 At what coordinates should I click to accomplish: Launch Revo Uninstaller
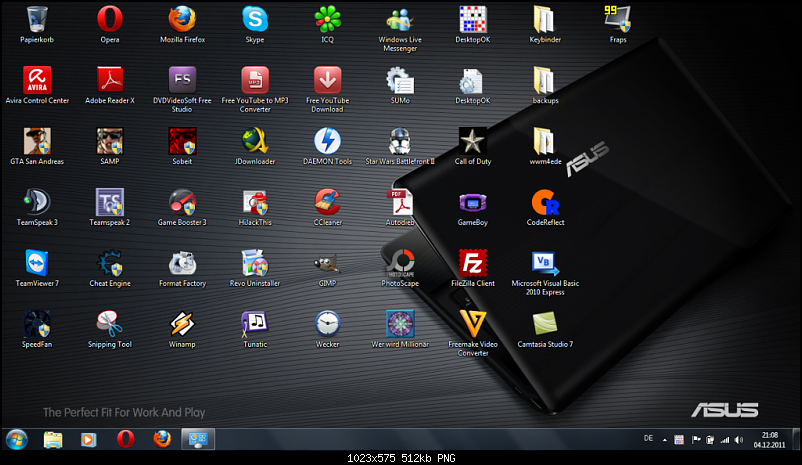pos(255,263)
